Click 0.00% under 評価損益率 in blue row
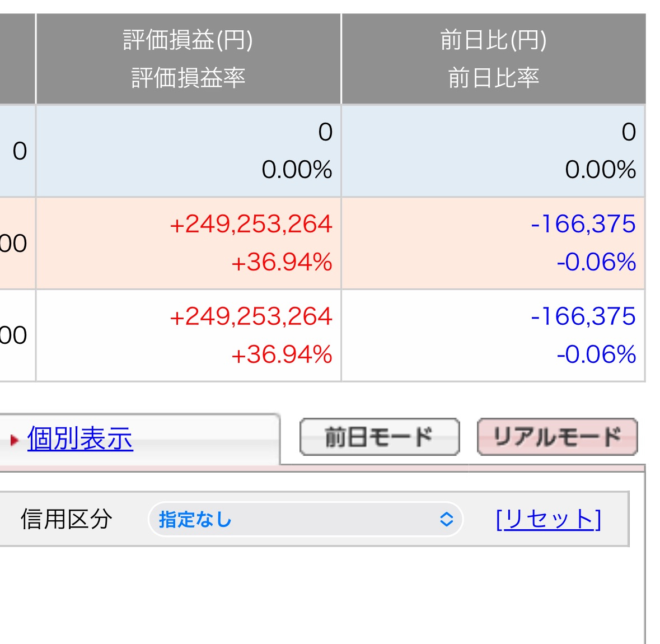660x644 pixels. tap(297, 170)
